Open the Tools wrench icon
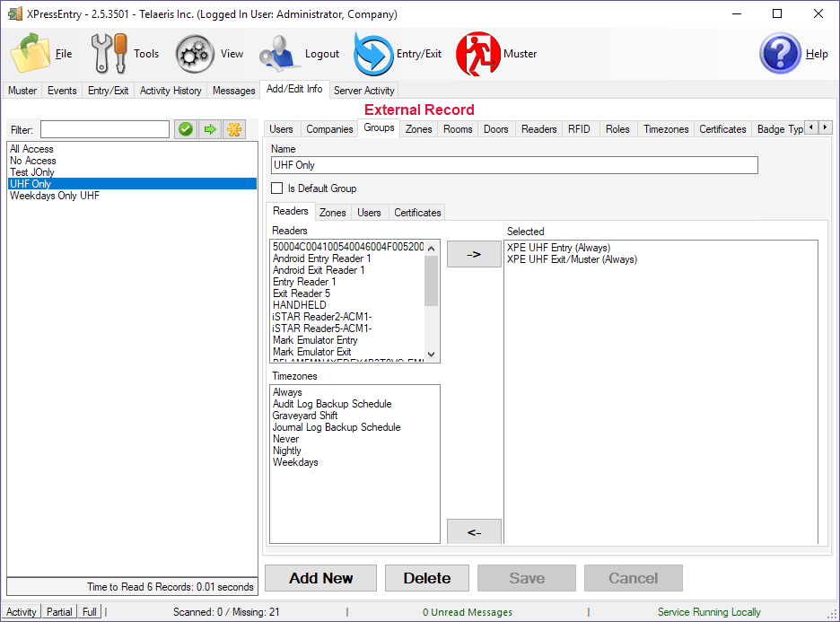This screenshot has width=840, height=622. (x=109, y=54)
